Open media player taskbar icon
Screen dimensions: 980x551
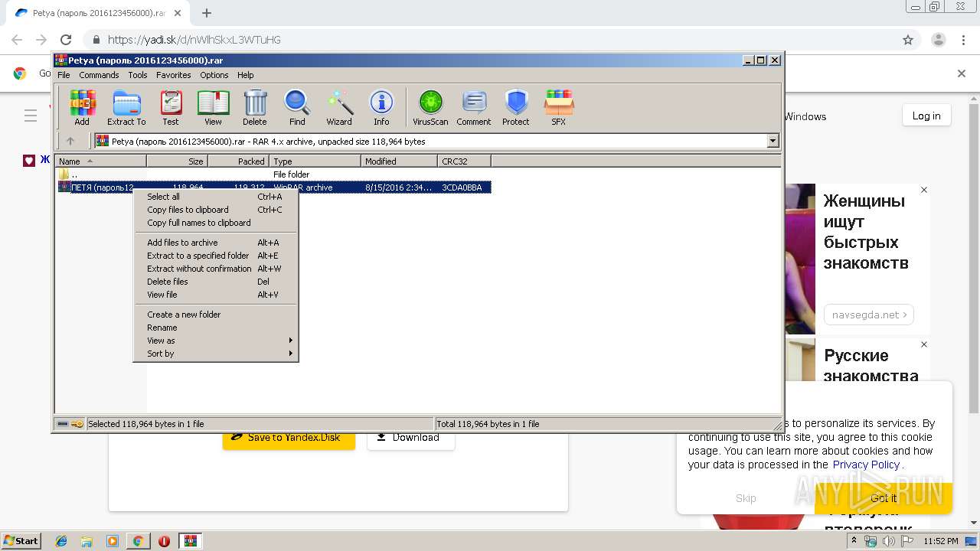point(113,541)
